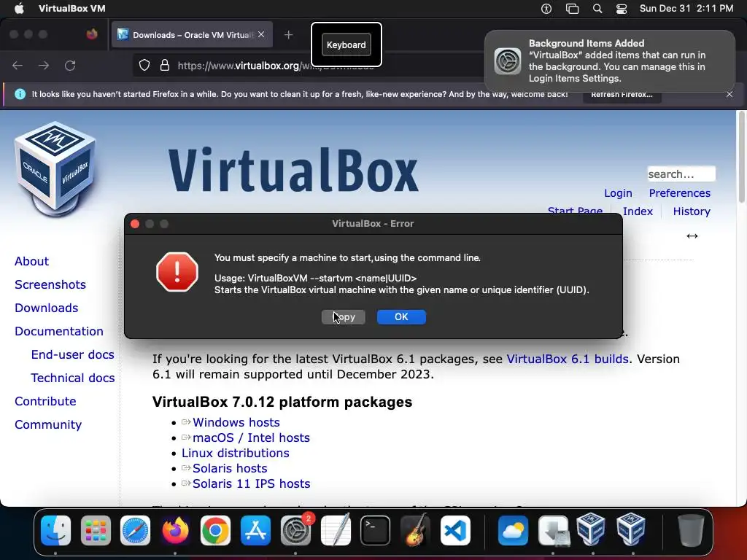The image size is (747, 560).
Task: Go back in Firefox
Action: tap(18, 66)
